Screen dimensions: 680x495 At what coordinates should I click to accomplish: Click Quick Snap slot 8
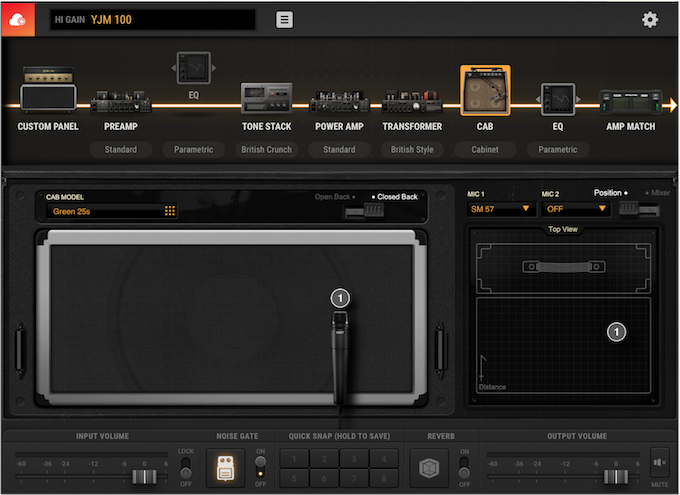pos(384,478)
